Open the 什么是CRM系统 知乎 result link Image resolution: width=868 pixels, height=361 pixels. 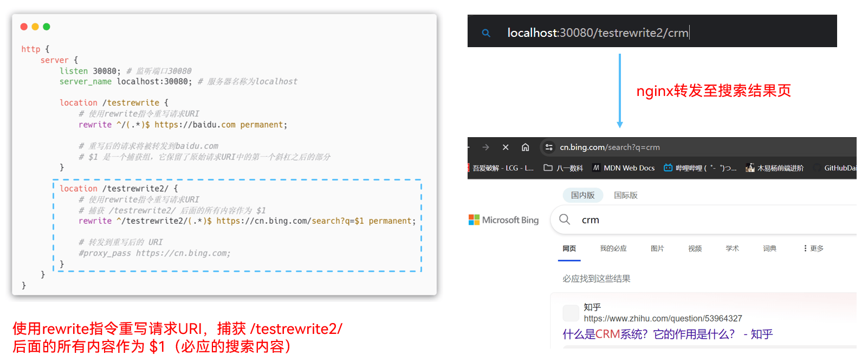[x=667, y=334]
